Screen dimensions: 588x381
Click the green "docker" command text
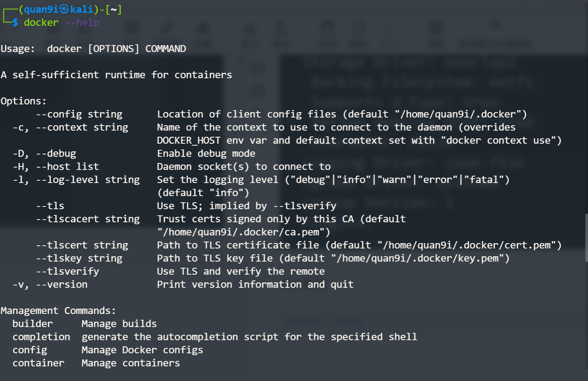click(41, 23)
